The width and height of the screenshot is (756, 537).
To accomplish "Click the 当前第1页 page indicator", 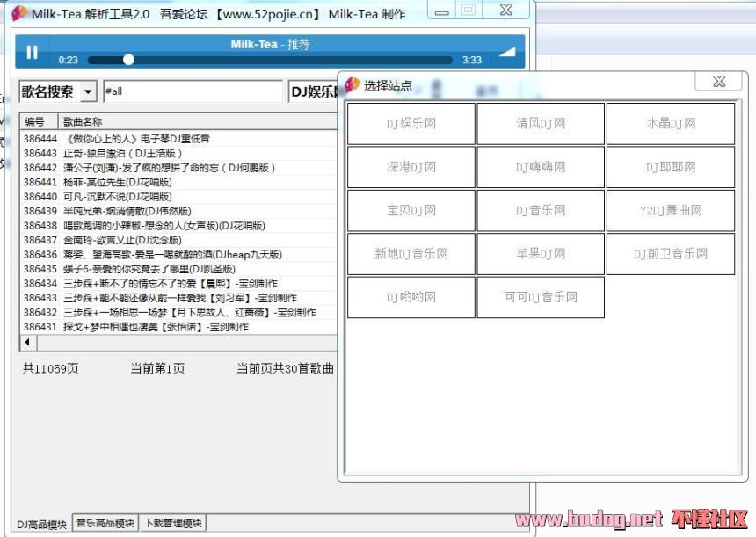I will pos(157,369).
